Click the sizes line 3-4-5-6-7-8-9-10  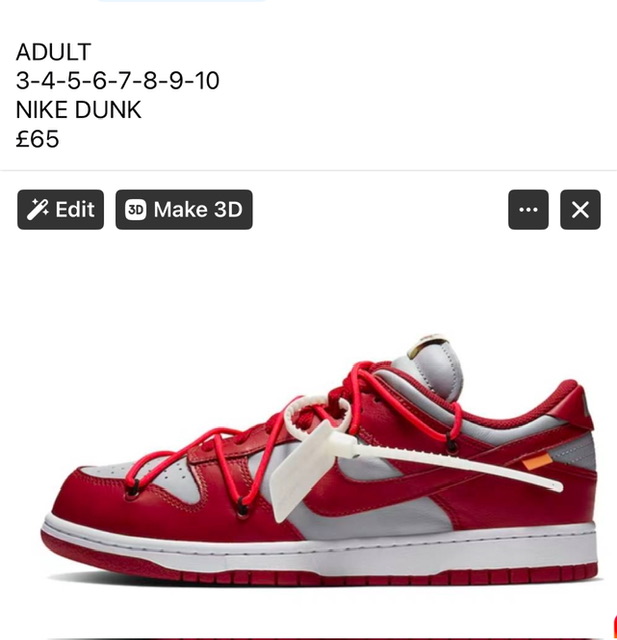[x=118, y=80]
